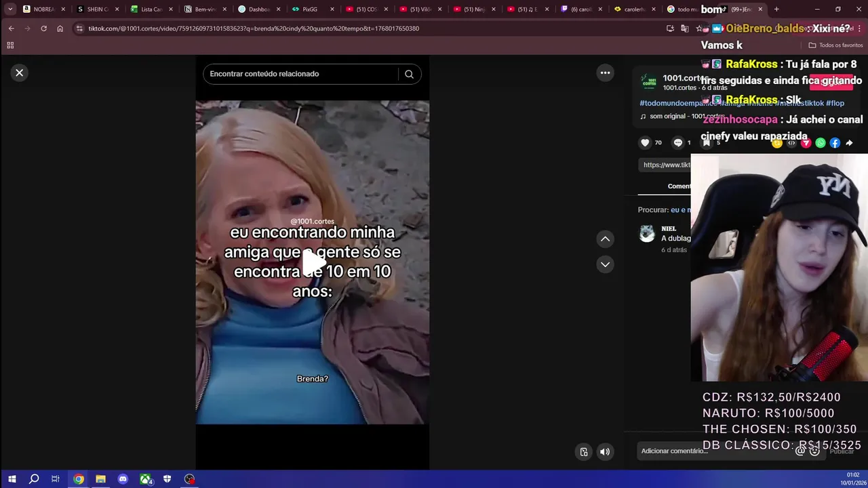
Task: Open Task View in taskbar
Action: 56,479
